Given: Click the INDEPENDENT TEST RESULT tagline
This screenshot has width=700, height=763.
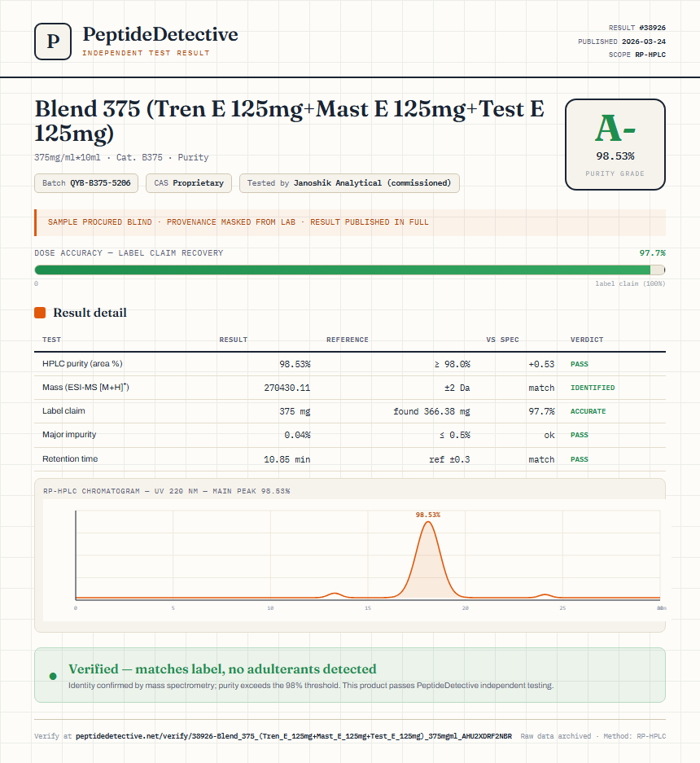Looking at the screenshot, I should (146, 53).
